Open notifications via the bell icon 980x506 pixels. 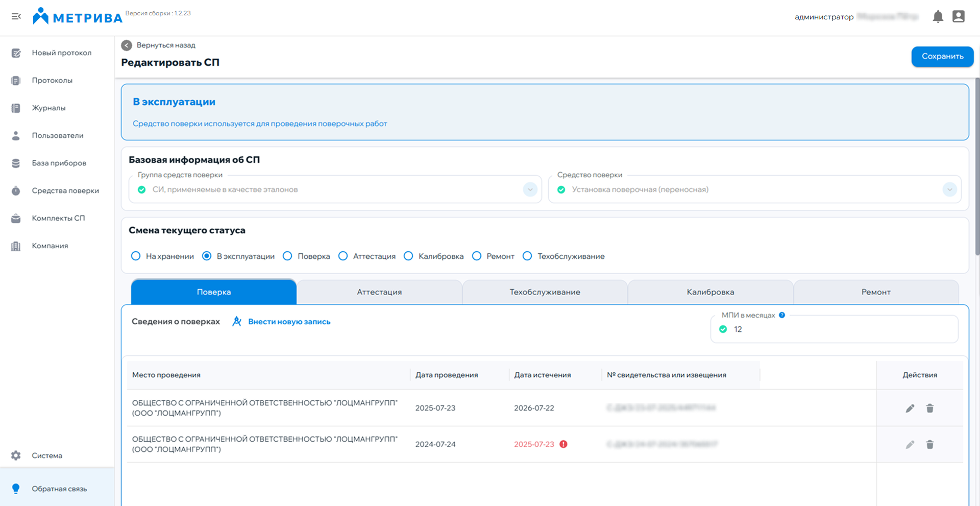(938, 17)
